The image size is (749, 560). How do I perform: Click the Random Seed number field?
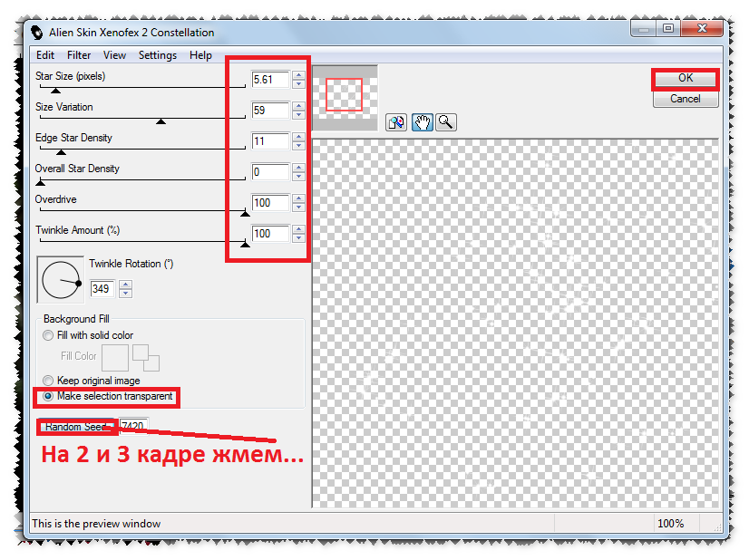pos(134,426)
